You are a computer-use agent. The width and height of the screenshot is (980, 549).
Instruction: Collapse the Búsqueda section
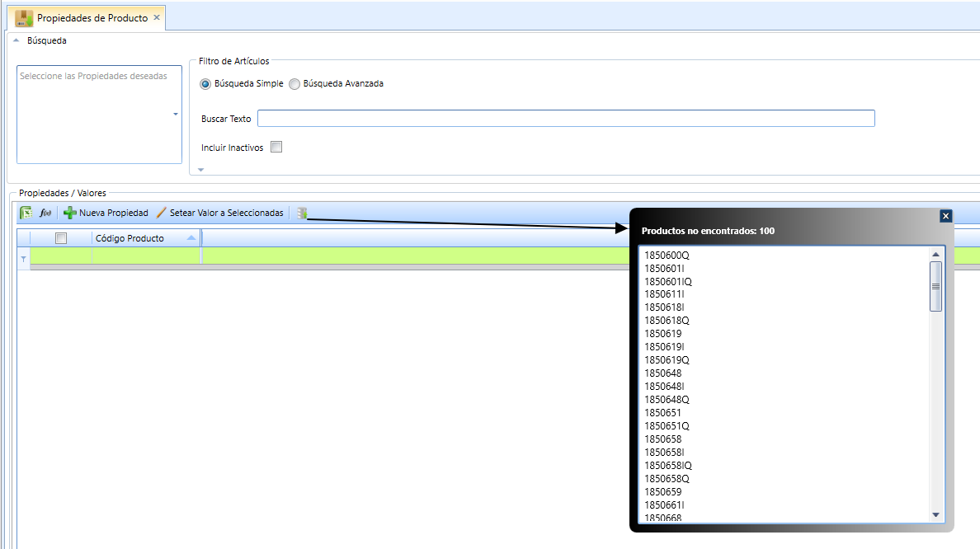click(x=16, y=40)
